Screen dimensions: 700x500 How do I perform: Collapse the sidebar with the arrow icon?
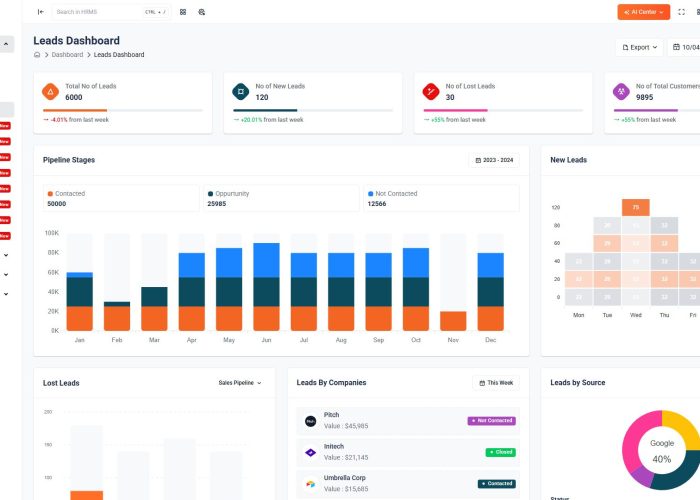(41, 12)
